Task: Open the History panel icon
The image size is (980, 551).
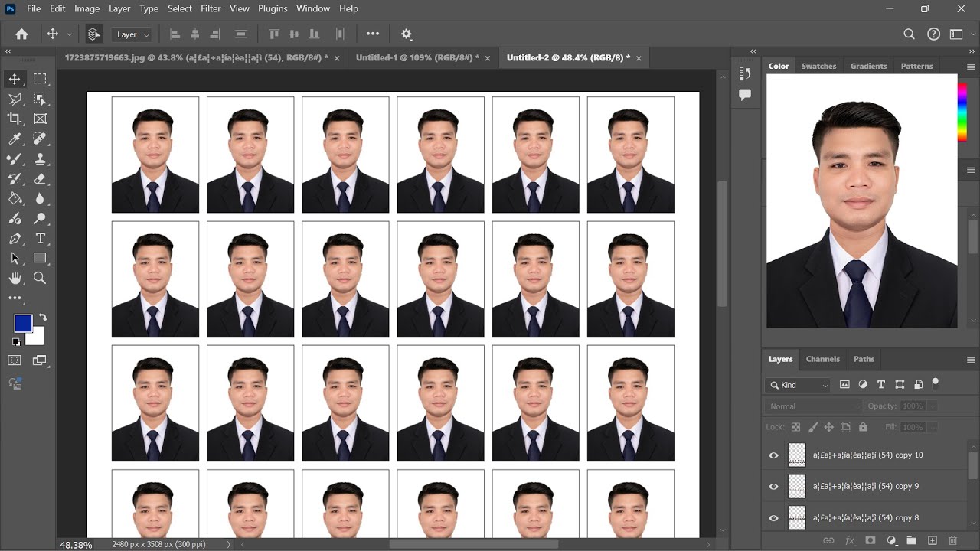Action: [x=745, y=73]
